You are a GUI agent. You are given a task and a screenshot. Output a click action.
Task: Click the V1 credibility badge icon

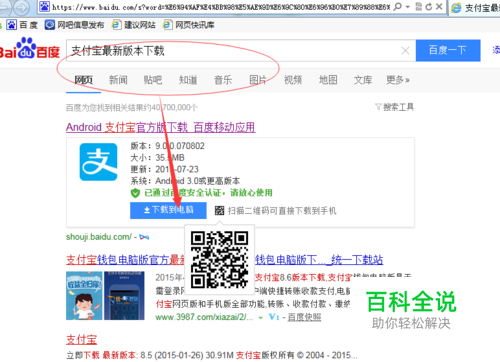274,317
